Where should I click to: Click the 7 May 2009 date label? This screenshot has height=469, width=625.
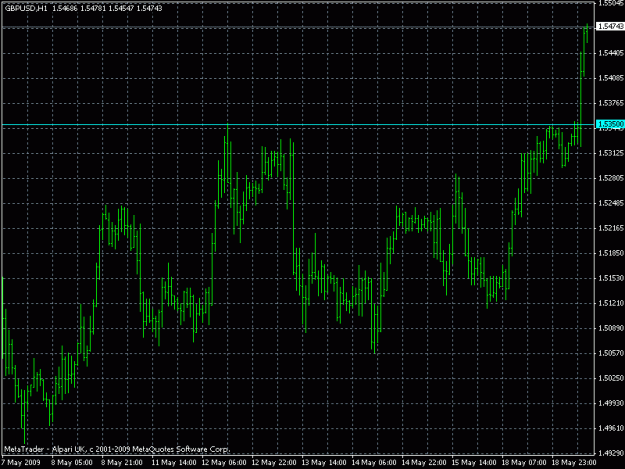pos(21,463)
